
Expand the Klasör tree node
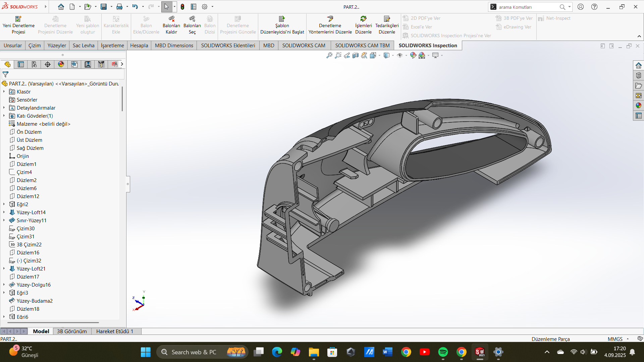pos(4,92)
